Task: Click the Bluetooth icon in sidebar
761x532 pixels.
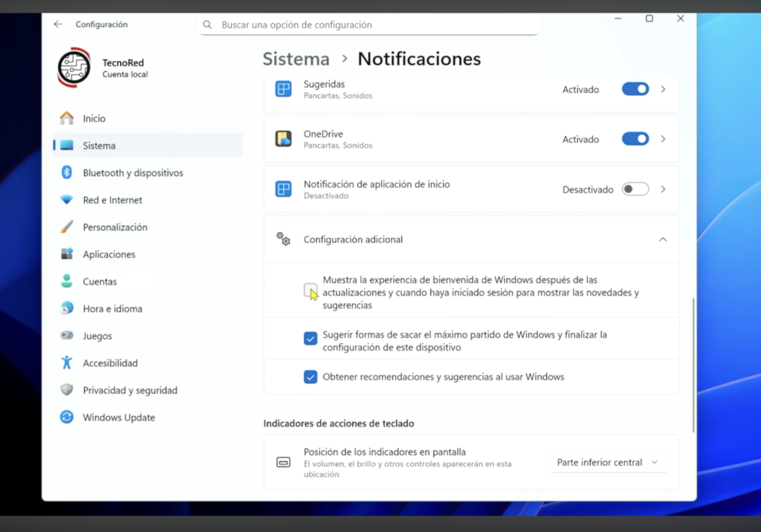Action: (x=66, y=172)
